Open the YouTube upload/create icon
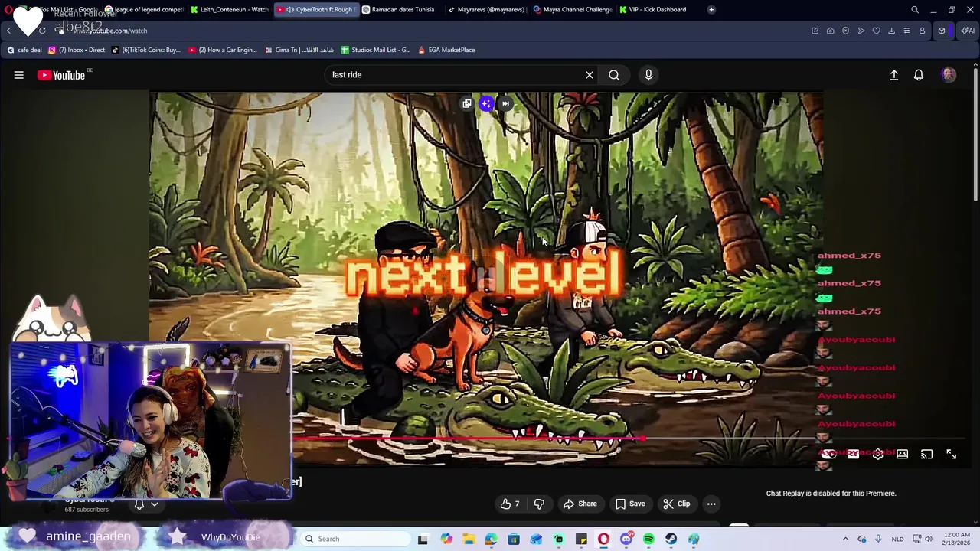The image size is (980, 551). (893, 75)
